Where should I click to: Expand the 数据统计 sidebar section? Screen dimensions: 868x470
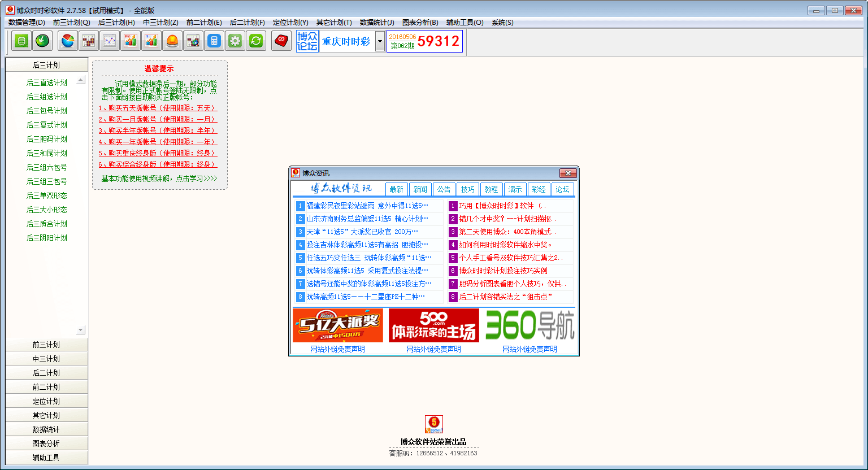pyautogui.click(x=46, y=429)
